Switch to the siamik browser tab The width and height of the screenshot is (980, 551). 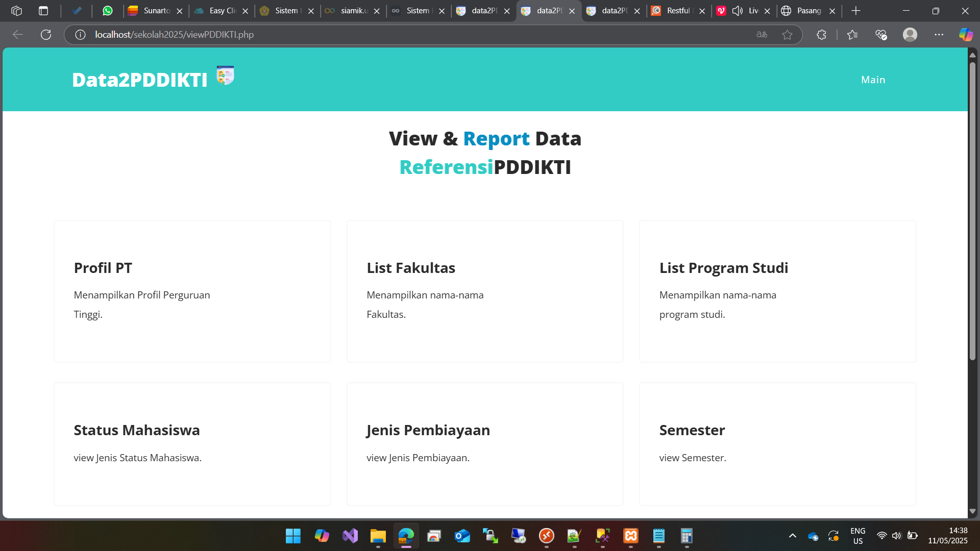click(x=352, y=11)
